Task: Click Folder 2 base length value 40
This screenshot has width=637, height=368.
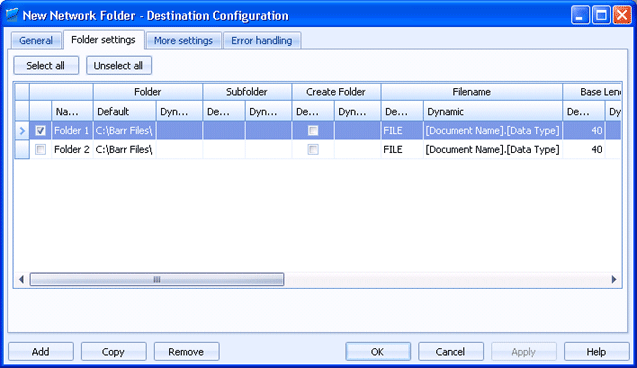Action: (x=584, y=149)
